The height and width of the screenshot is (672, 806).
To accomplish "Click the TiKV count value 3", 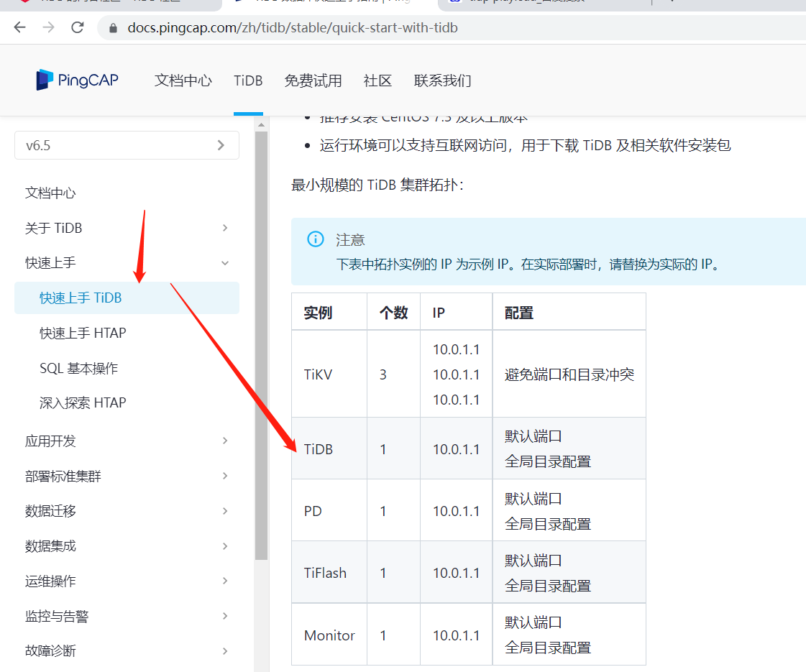I will point(383,374).
